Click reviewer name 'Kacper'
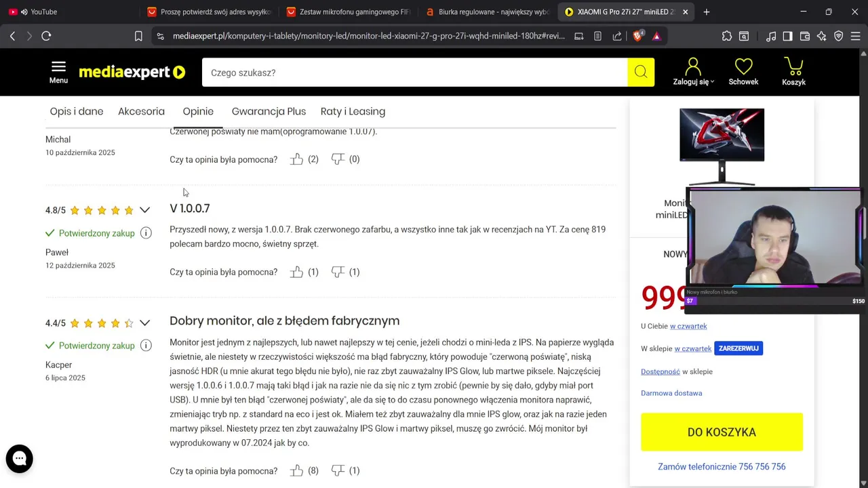This screenshot has height=488, width=868. [58, 365]
